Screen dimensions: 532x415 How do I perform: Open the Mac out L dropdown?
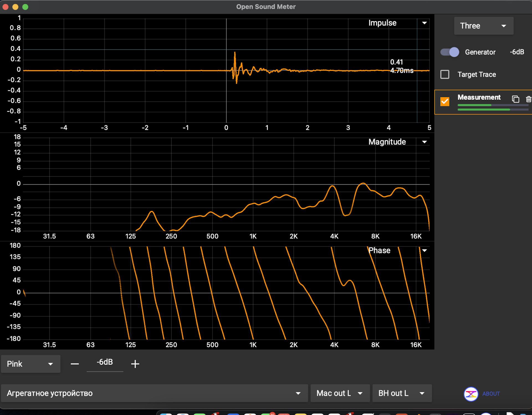(x=340, y=393)
